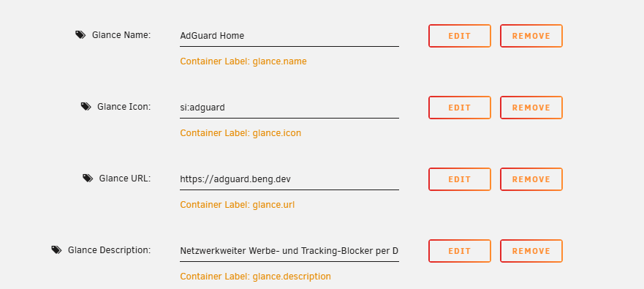Screen dimensions: 644x289
Task: Remove the Glance Name label
Action: pos(531,36)
